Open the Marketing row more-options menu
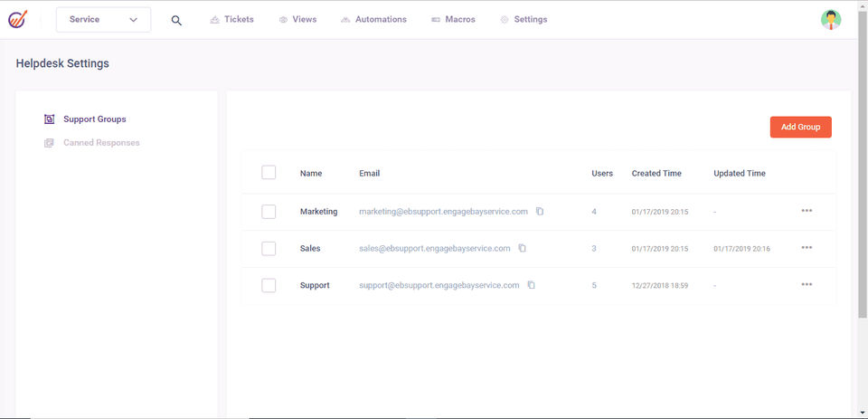The image size is (868, 419). (807, 211)
